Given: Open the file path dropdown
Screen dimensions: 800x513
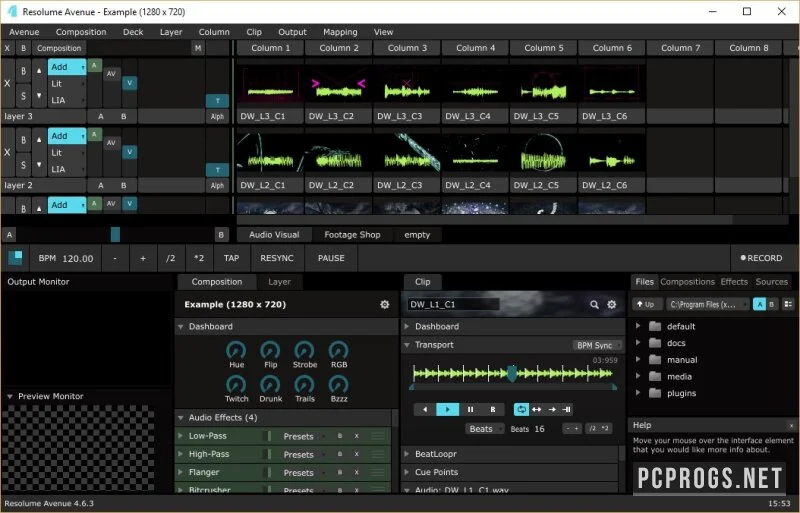Looking at the screenshot, I should (707, 304).
